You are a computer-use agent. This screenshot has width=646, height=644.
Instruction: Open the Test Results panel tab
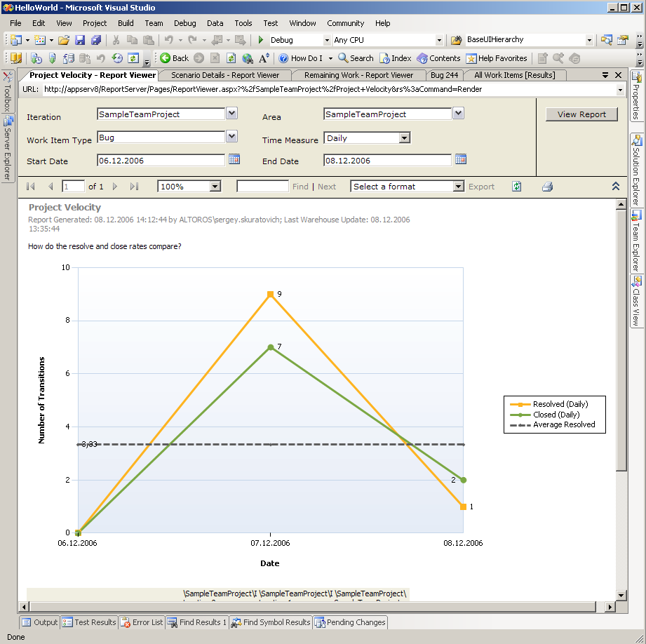pos(89,622)
